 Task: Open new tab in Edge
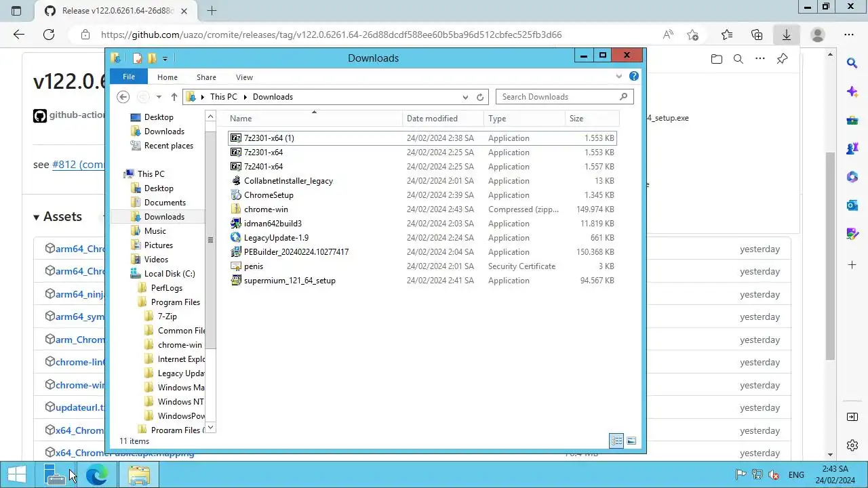212,11
